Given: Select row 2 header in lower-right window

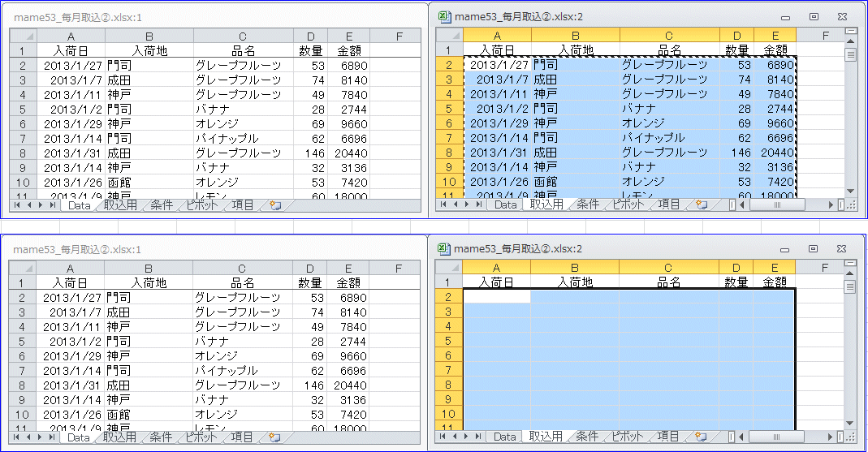Looking at the screenshot, I should (449, 297).
